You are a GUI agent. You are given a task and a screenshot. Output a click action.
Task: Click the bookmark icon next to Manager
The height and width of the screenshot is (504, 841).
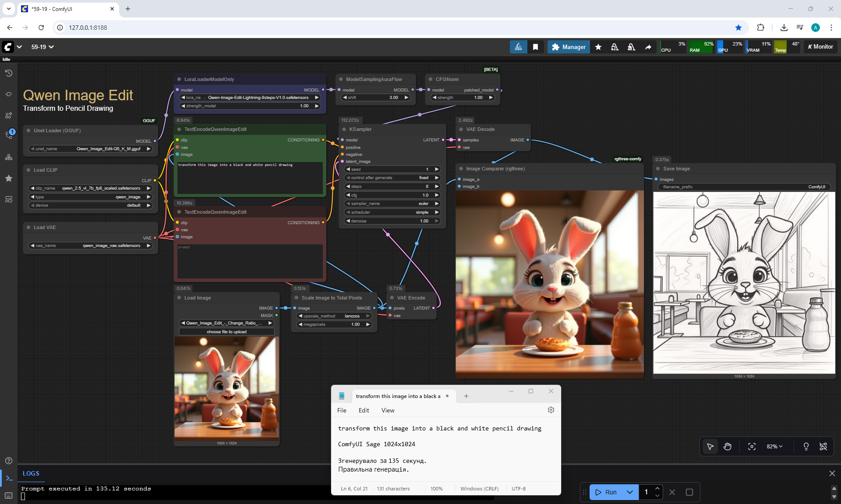(535, 47)
